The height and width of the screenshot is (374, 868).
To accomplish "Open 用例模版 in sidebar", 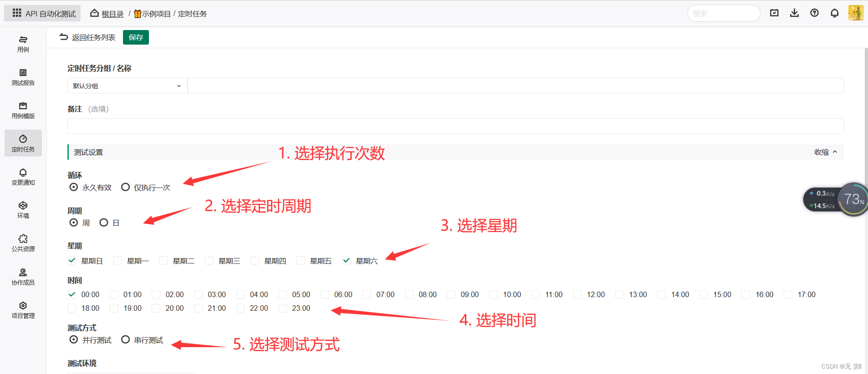I will (x=23, y=110).
